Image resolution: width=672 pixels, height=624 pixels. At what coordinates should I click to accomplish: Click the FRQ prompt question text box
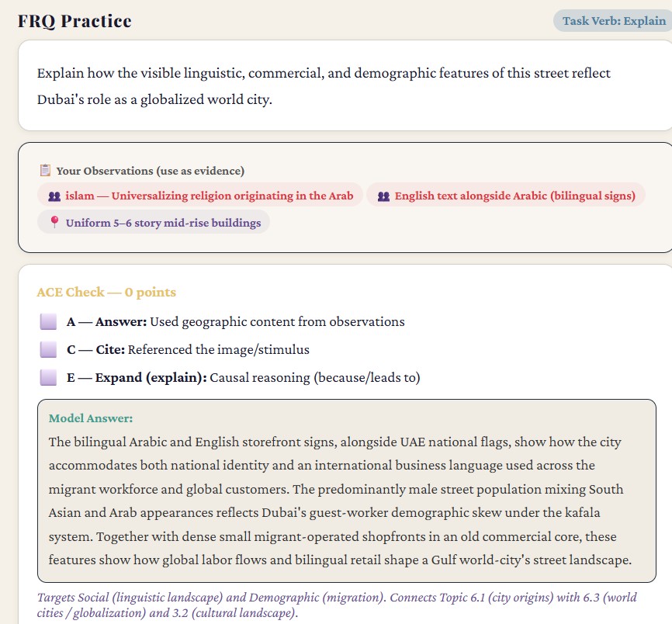pos(345,85)
